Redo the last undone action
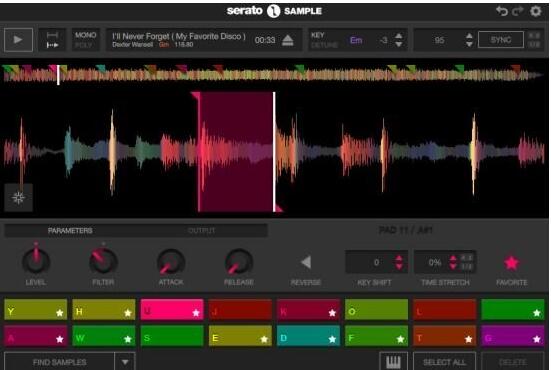 518,11
